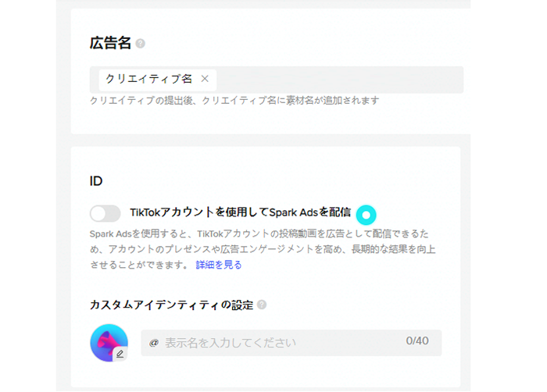Remove the クリエイティブ名 tag with its X
The image size is (547, 392).
(205, 79)
